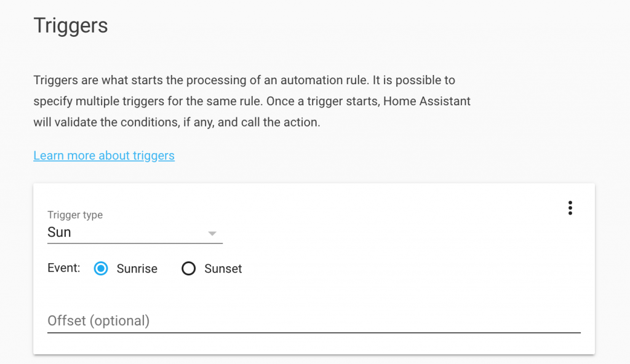Image resolution: width=630 pixels, height=364 pixels.
Task: Click the Triggers section heading
Action: 71,26
